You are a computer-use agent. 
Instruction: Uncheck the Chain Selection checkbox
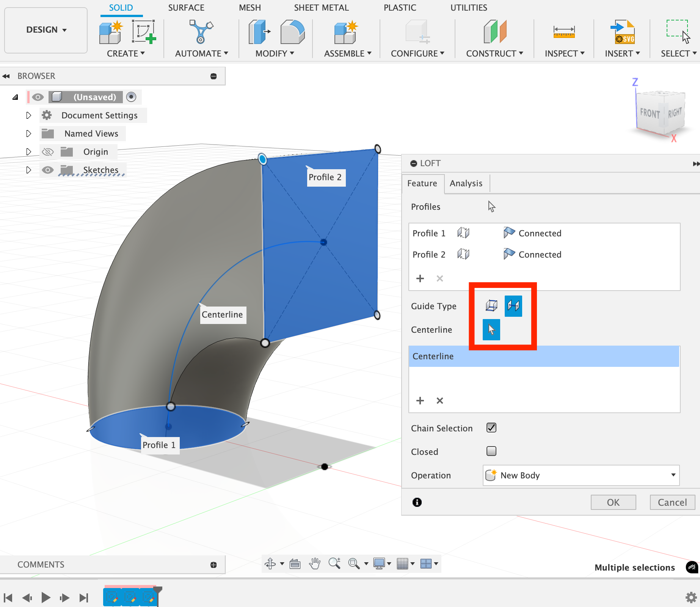pyautogui.click(x=491, y=428)
